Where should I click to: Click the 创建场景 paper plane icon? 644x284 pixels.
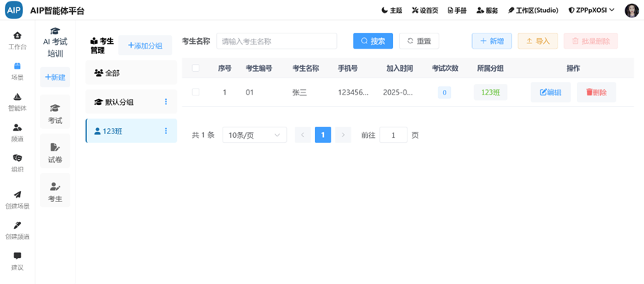click(17, 195)
